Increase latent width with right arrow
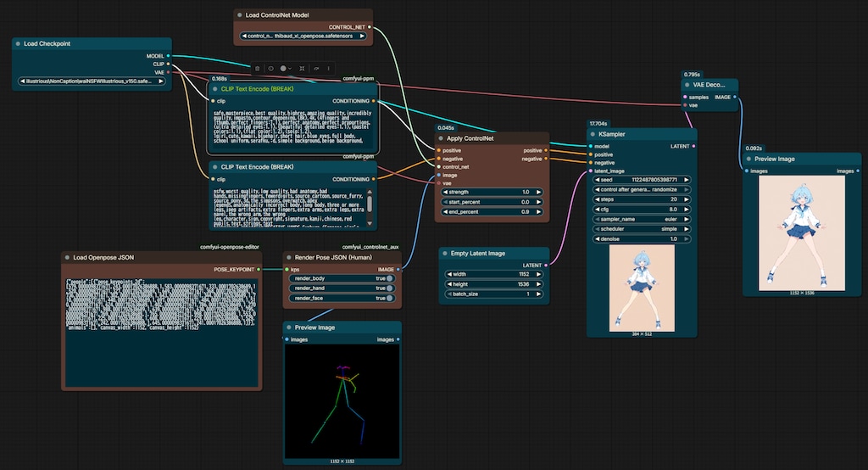 tap(538, 274)
